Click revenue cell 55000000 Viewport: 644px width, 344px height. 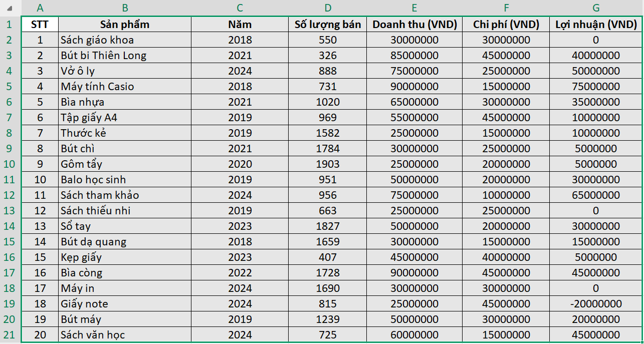tap(414, 118)
